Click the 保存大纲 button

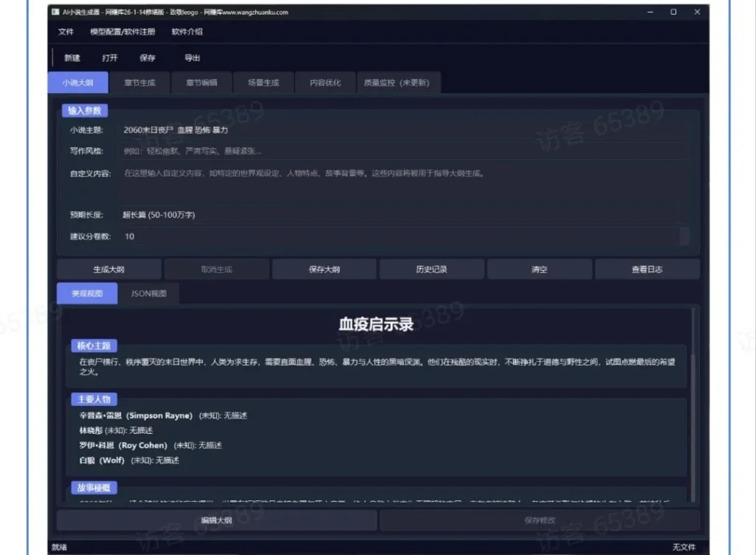point(324,269)
